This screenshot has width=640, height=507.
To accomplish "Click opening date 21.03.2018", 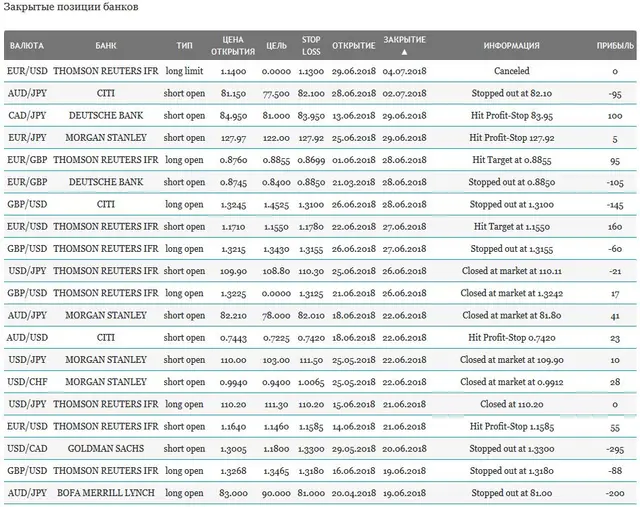I will coord(353,182).
